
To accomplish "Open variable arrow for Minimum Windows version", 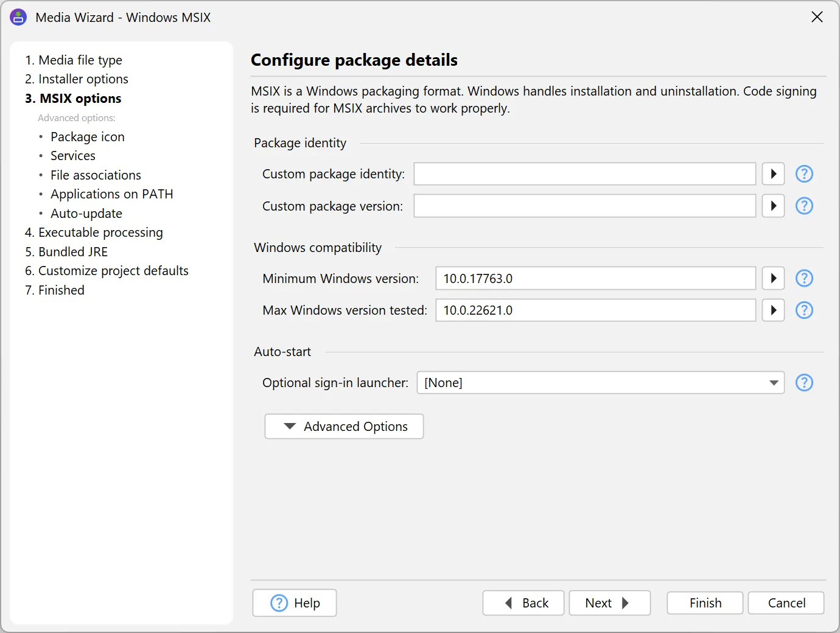I will click(773, 278).
